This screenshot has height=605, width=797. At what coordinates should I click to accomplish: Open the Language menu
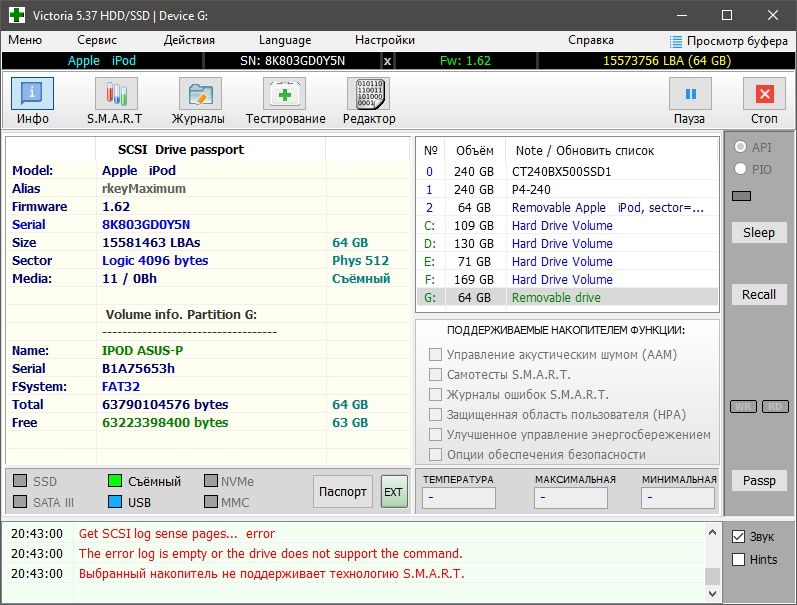coord(285,40)
